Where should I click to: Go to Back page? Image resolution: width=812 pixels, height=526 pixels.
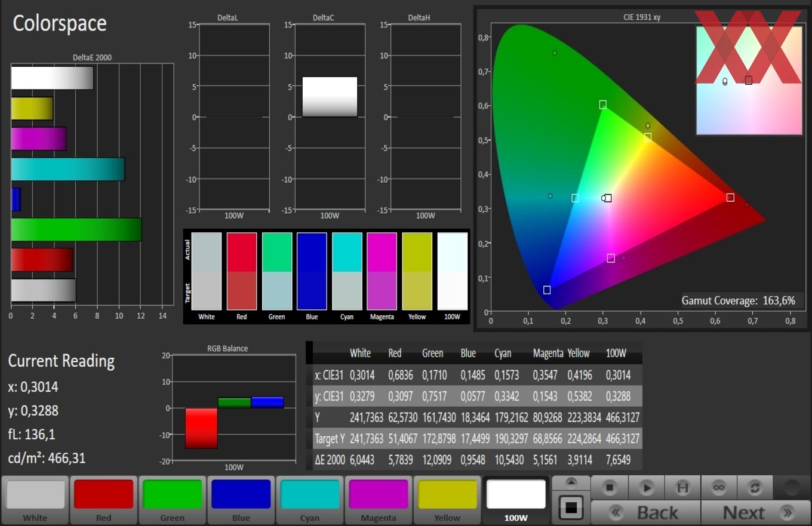[645, 512]
